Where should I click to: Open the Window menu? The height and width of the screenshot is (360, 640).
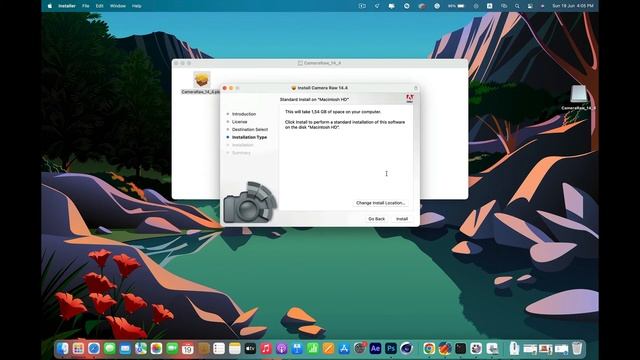tap(118, 6)
